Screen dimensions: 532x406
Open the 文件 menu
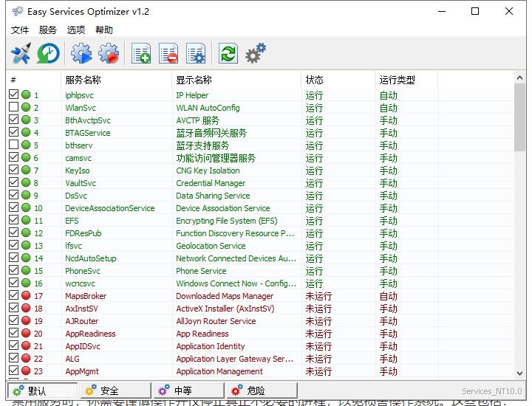pyautogui.click(x=20, y=30)
